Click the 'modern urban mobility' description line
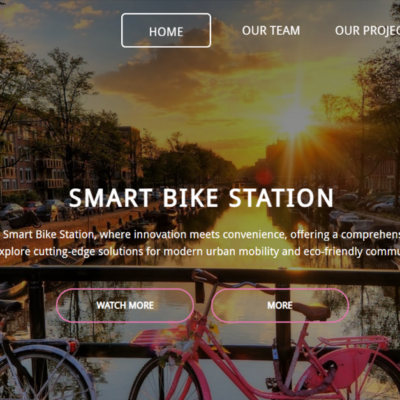 [x=200, y=251]
